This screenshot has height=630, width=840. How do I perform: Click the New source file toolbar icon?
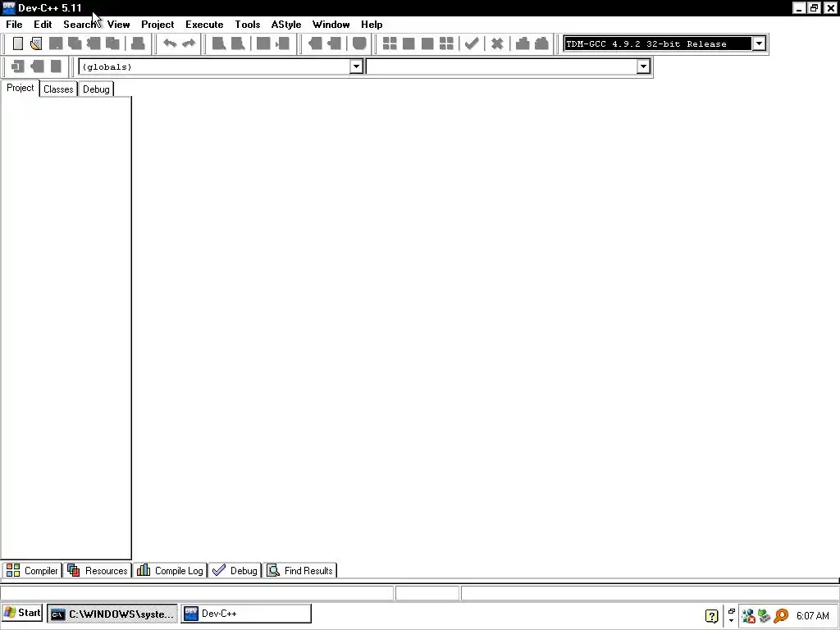click(18, 43)
